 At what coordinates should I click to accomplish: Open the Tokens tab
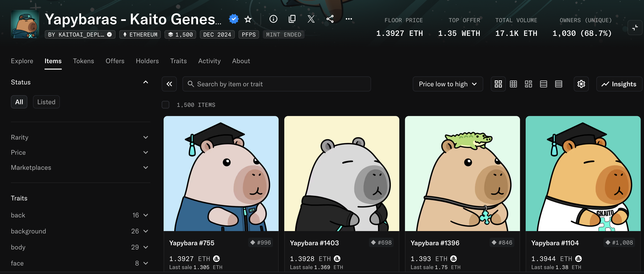[83, 61]
